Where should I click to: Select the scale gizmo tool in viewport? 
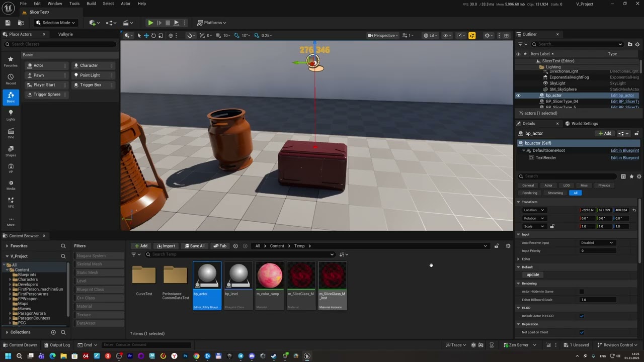click(160, 35)
